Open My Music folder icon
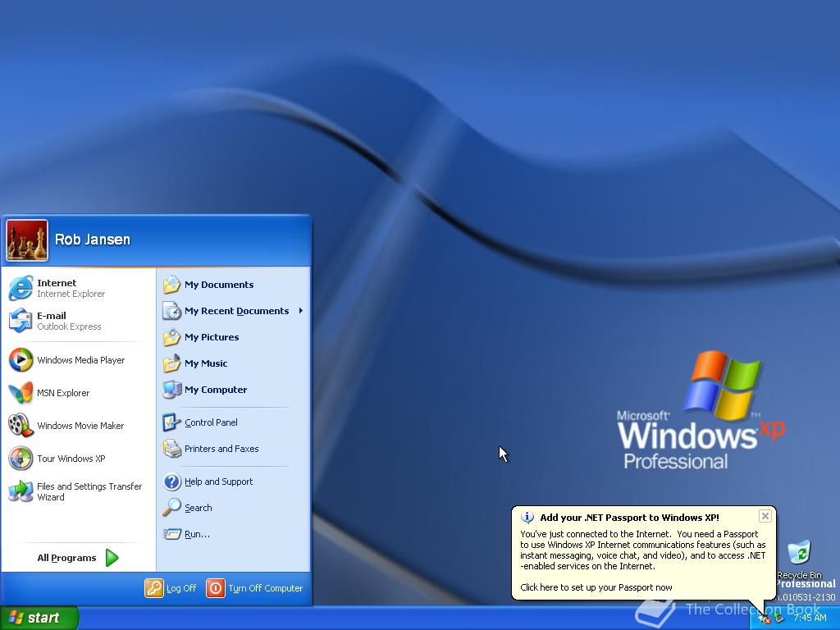The height and width of the screenshot is (630, 840). tap(171, 363)
